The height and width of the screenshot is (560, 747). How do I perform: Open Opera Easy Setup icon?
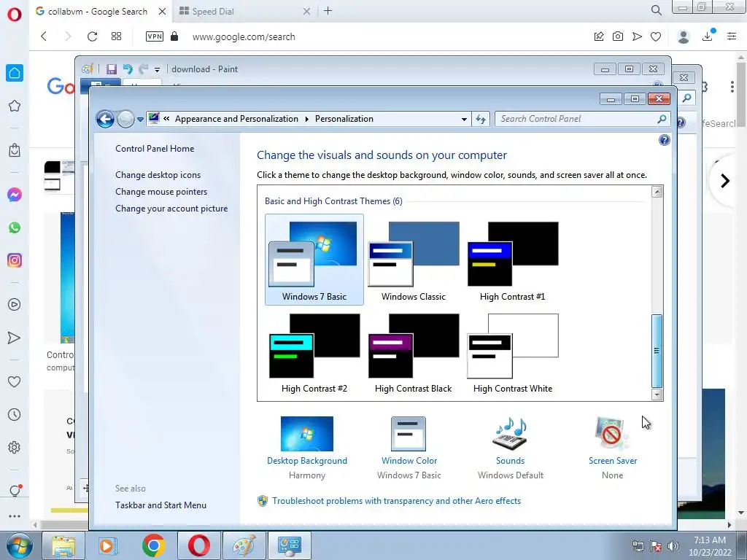pyautogui.click(x=732, y=36)
